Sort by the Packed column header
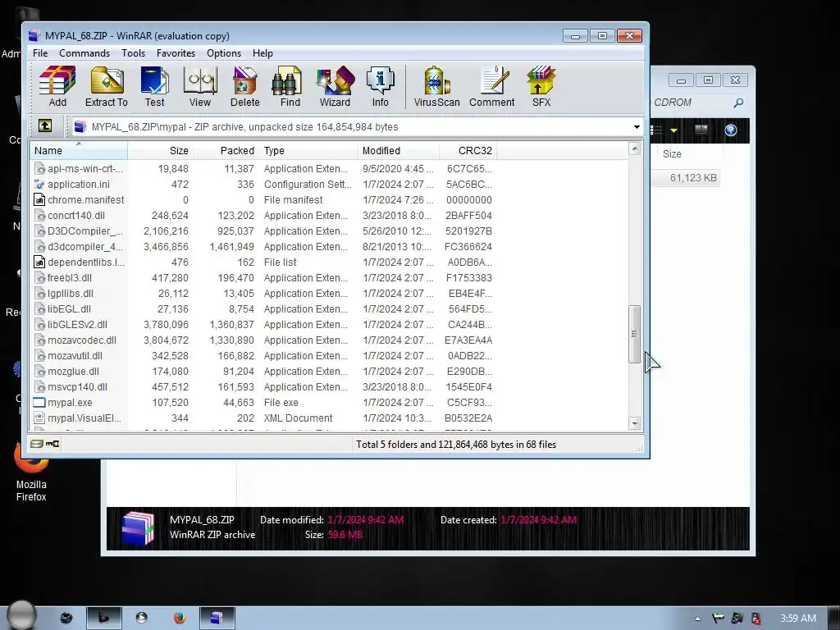 (226, 151)
